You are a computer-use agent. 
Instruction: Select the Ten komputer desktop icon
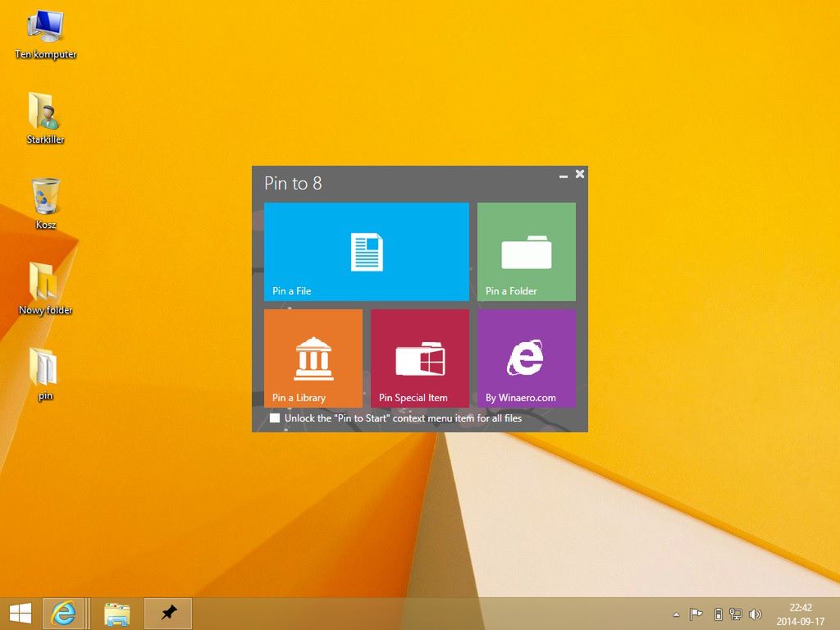coord(46,34)
